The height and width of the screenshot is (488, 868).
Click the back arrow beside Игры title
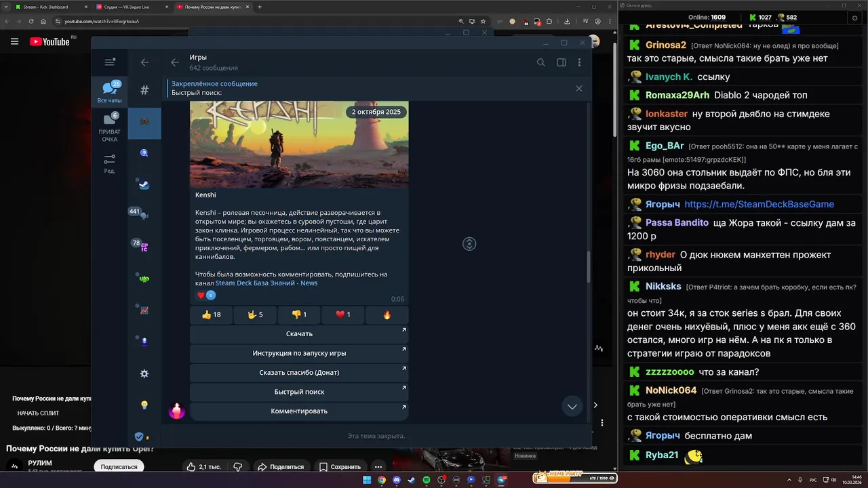coord(175,62)
